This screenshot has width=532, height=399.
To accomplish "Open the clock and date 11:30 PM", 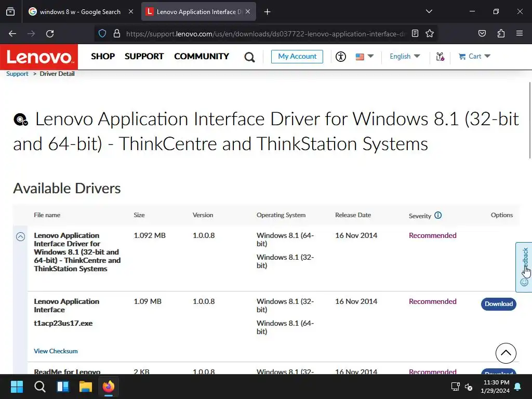I will tap(495, 387).
